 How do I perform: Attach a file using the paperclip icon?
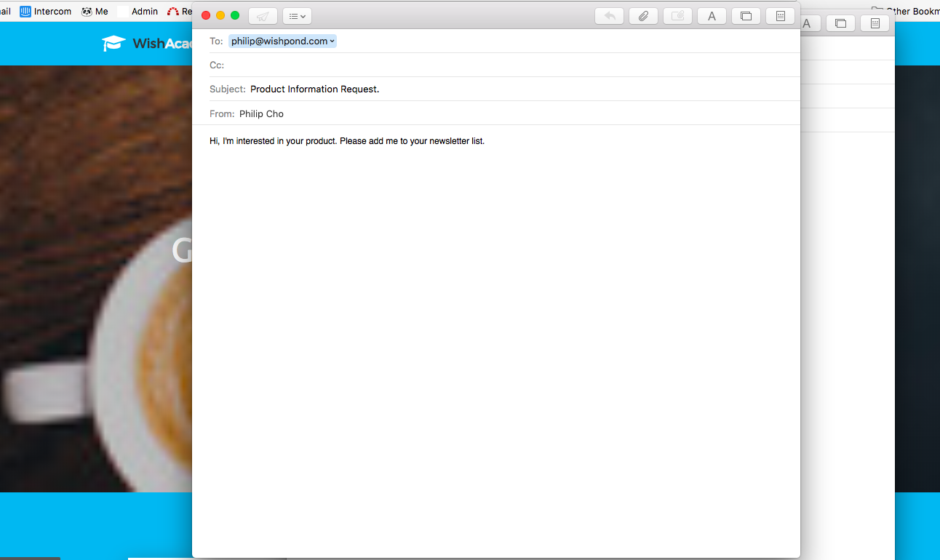[x=643, y=16]
